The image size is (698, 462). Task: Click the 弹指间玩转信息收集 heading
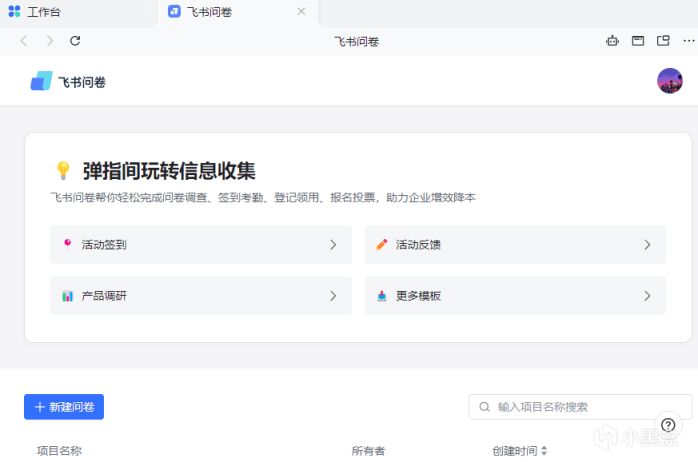(169, 171)
